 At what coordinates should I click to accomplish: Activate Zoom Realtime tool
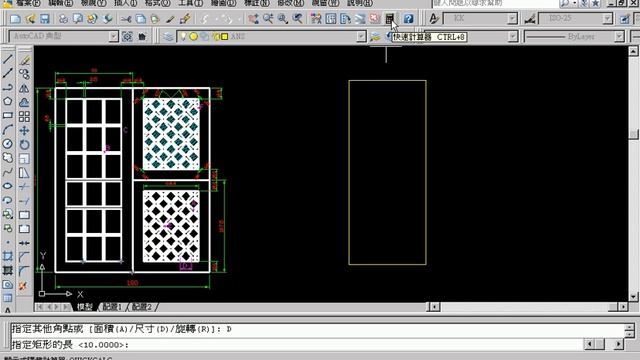click(268, 18)
